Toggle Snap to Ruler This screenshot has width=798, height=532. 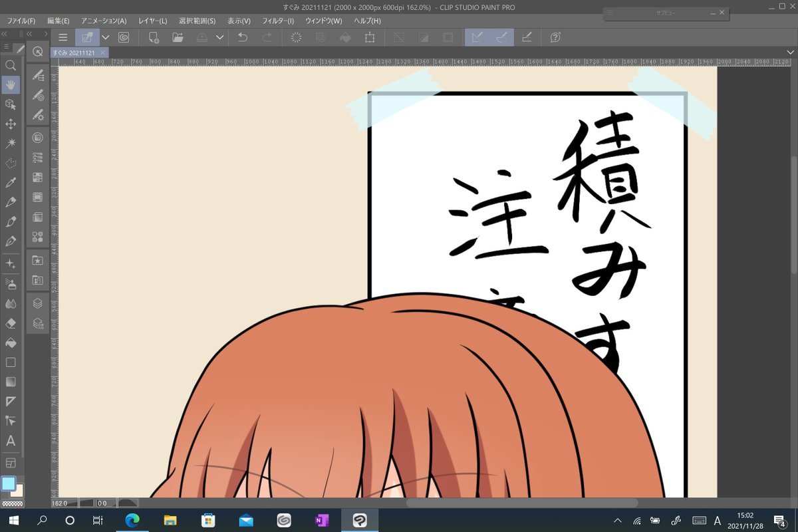click(x=477, y=38)
